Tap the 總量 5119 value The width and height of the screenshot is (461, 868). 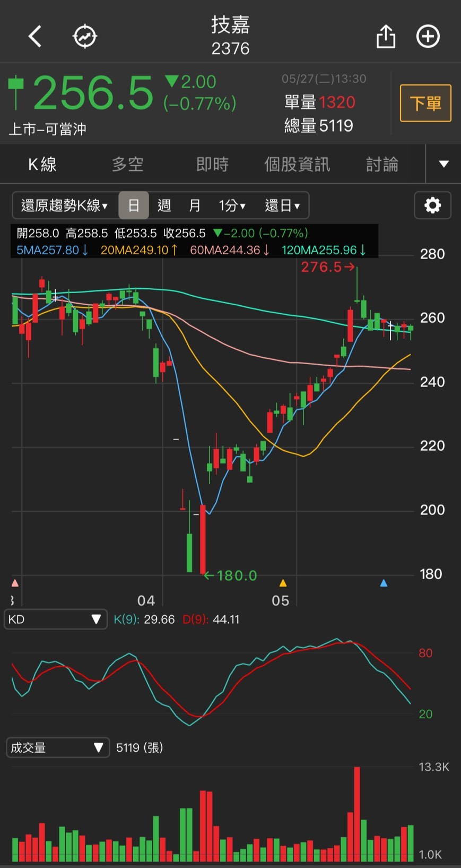point(318,126)
